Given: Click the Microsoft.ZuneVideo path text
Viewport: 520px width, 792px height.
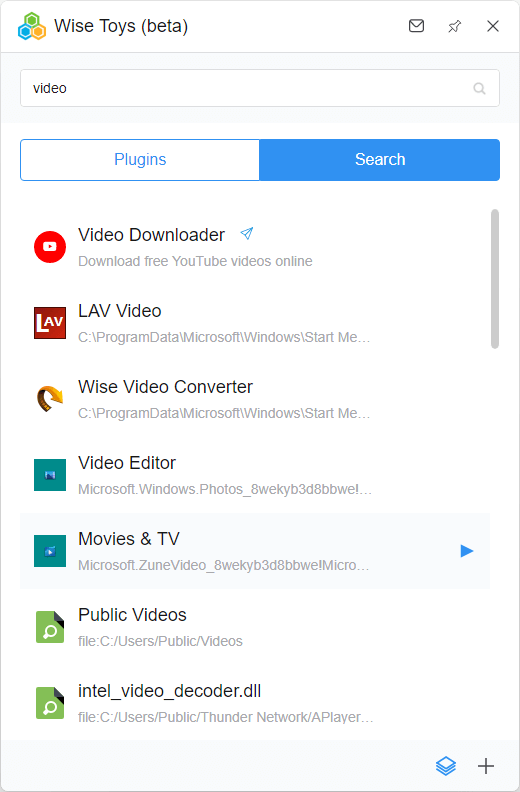Looking at the screenshot, I should [x=223, y=565].
